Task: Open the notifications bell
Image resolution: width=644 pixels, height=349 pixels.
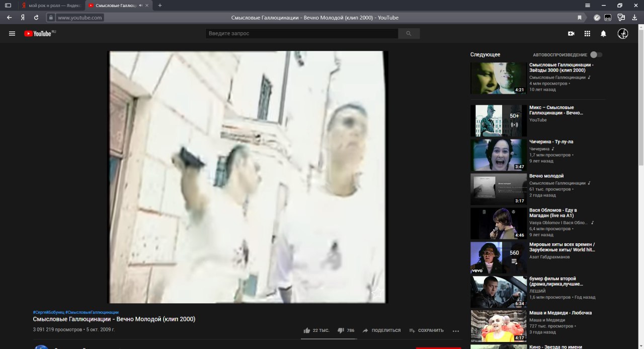Action: coord(603,34)
